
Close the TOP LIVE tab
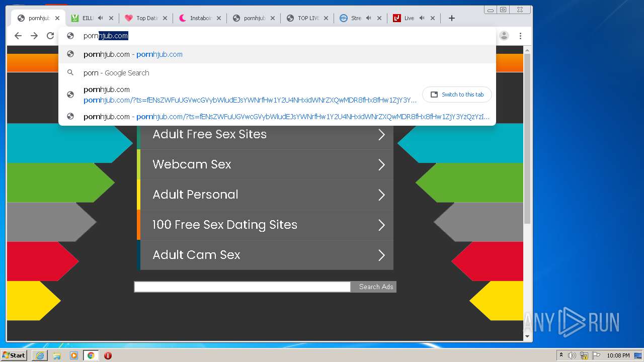click(326, 18)
